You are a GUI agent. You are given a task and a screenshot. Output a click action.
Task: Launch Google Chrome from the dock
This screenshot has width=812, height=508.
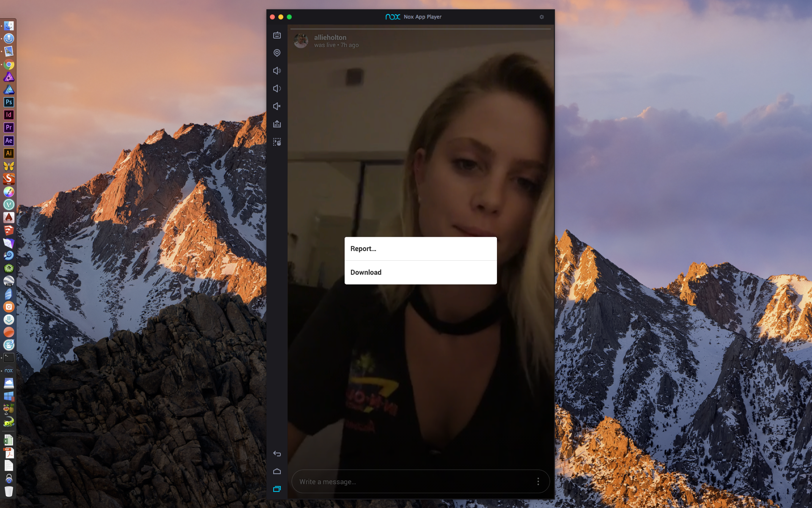pos(9,65)
